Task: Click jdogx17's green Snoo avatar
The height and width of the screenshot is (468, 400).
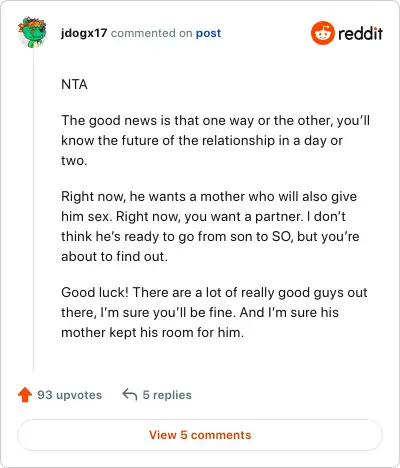Action: [32, 32]
